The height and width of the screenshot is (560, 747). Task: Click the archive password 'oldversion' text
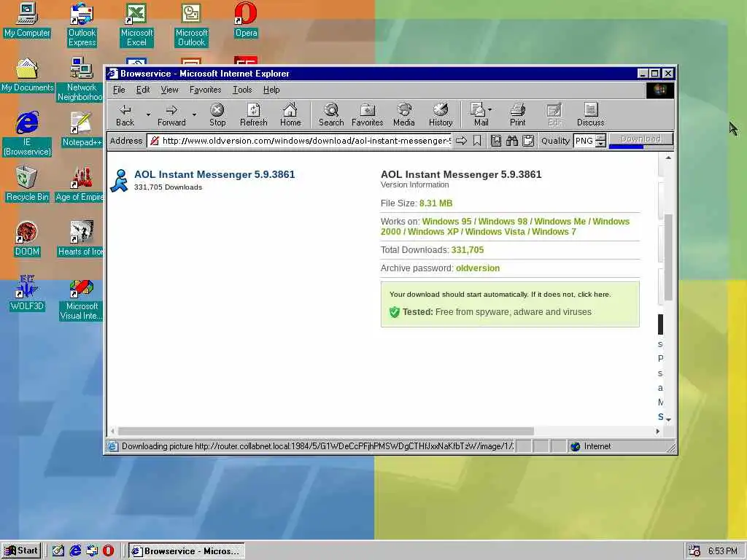(478, 268)
